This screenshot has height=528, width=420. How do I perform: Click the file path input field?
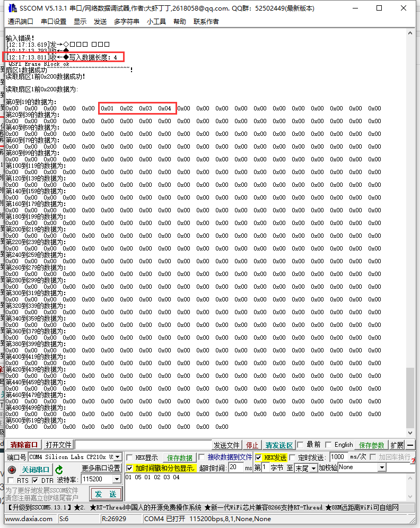click(143, 445)
